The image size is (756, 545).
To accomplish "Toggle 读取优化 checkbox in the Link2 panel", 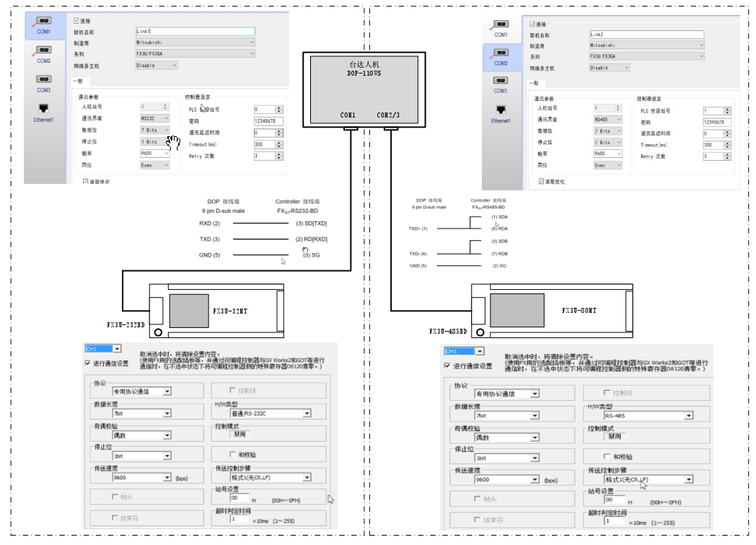I will coord(541,182).
